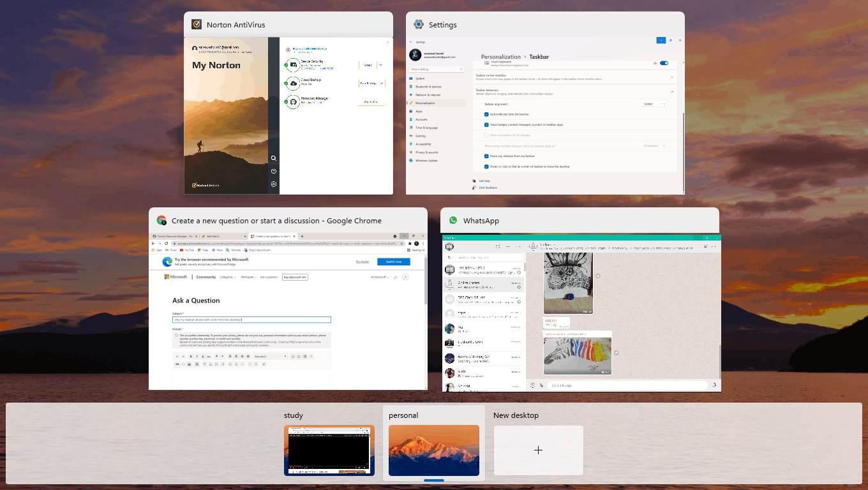Select the personal desktop thumbnail

(434, 450)
